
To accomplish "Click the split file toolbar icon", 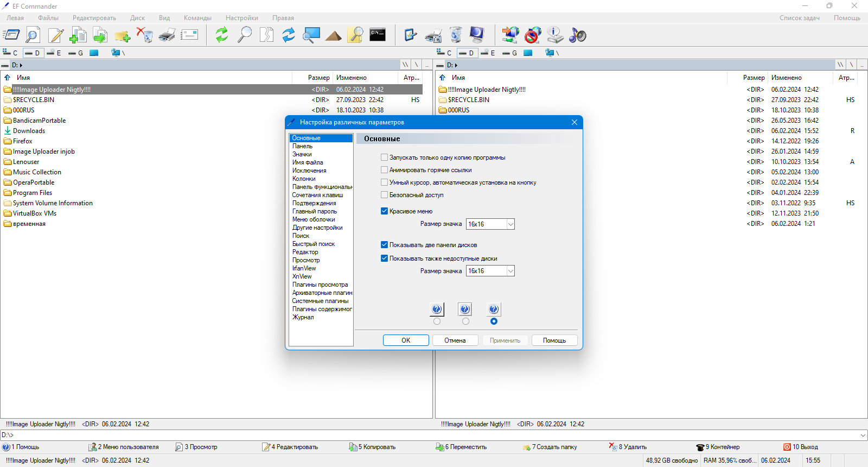I will click(266, 35).
